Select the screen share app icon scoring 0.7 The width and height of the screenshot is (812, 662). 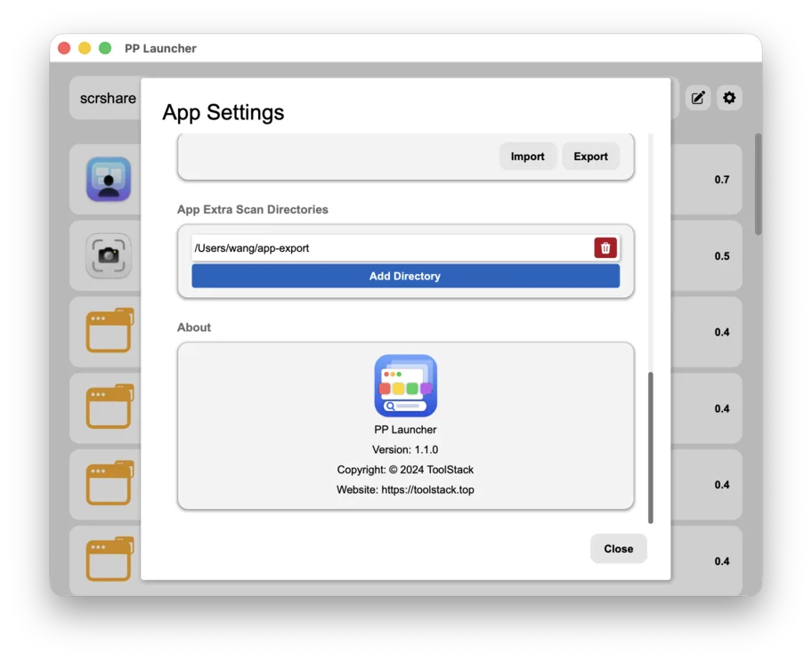[x=109, y=179]
